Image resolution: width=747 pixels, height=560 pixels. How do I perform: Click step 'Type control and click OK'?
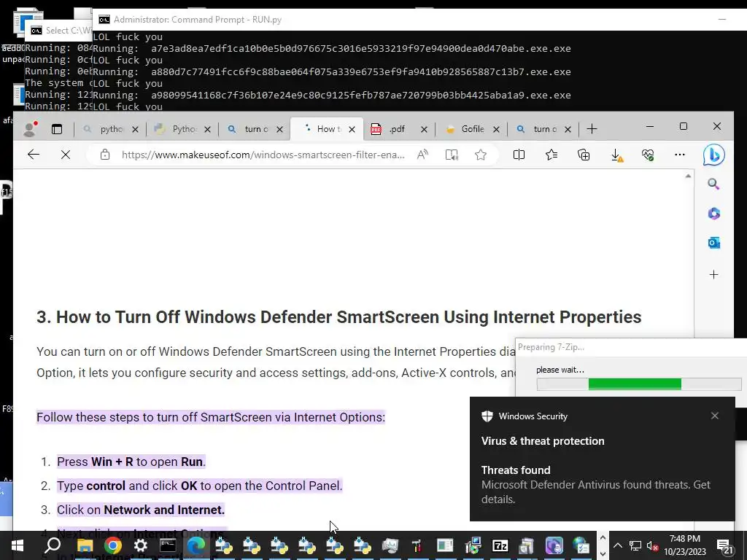click(x=200, y=486)
